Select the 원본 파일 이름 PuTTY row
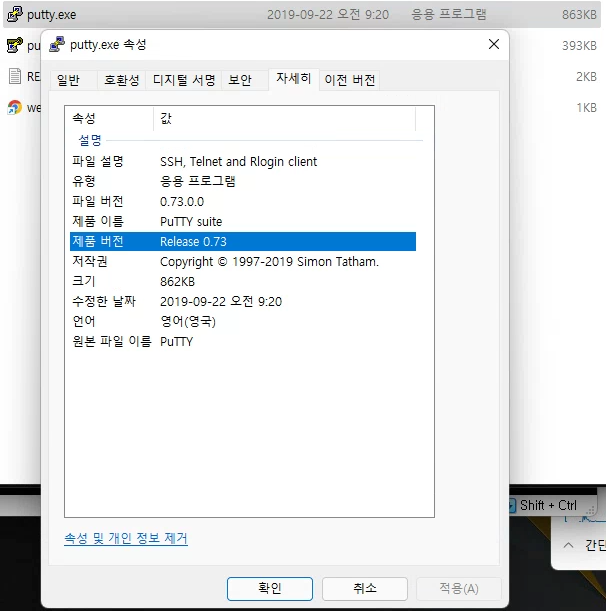Viewport: 606px width, 611px height. coord(243,341)
